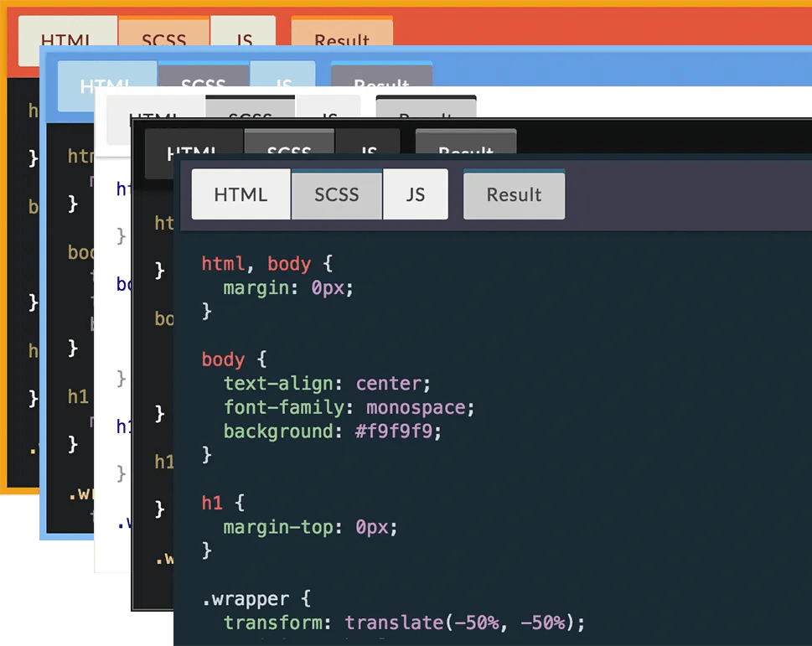Open the JS tab on the frontmost editor
The width and height of the screenshot is (812, 646).
click(x=416, y=194)
